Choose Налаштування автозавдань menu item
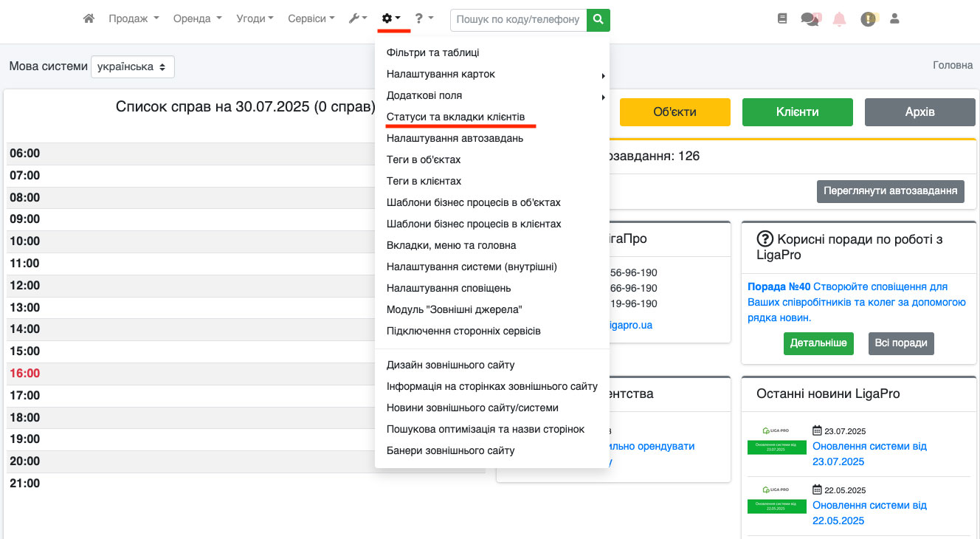This screenshot has height=539, width=980. pyautogui.click(x=455, y=139)
